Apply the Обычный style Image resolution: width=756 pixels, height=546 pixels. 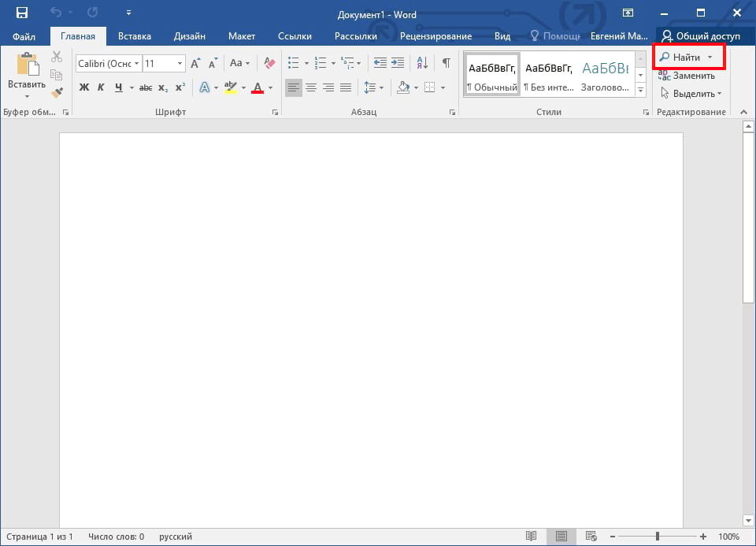pos(492,75)
